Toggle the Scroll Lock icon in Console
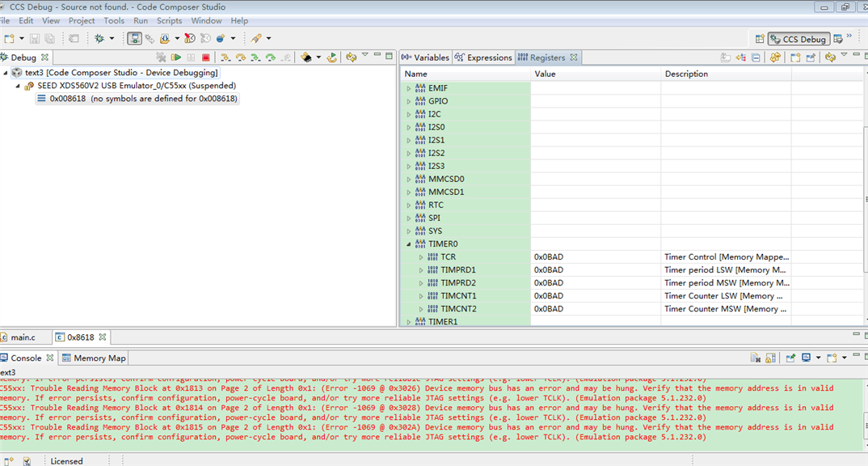Viewport: 868px width, 466px height. 771,358
